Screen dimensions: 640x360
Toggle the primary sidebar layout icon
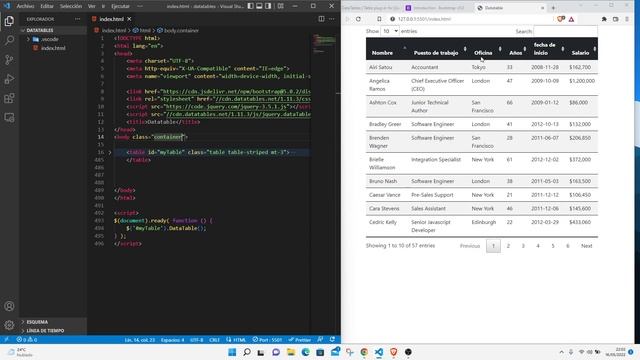250,6
